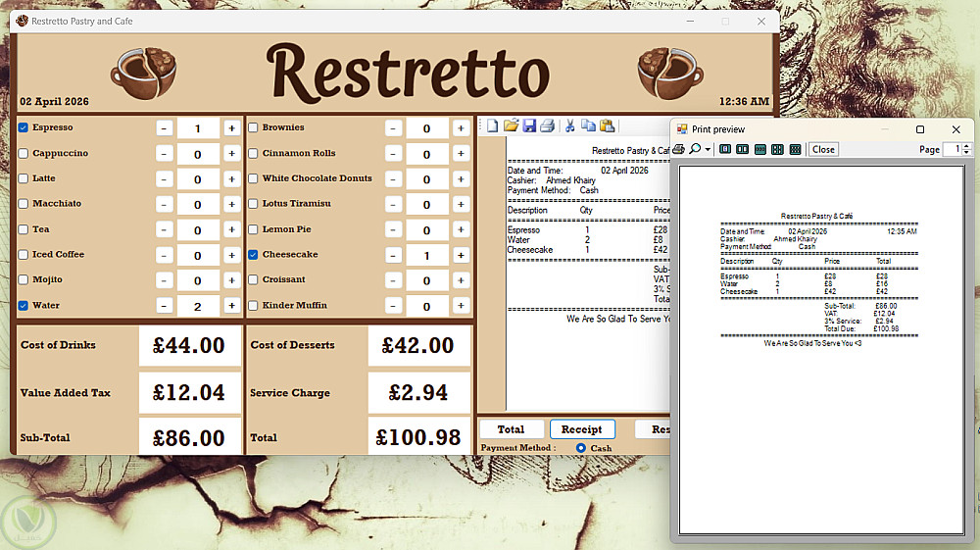Uncheck the Espresso checkbox
Viewport: 980px width, 550px height.
24,127
